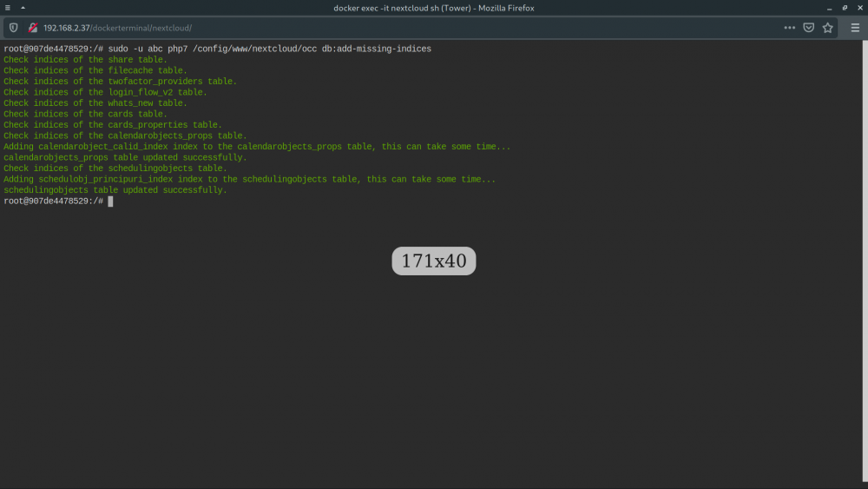Click the tracking protection shield icon
The image size is (868, 489).
(x=14, y=28)
